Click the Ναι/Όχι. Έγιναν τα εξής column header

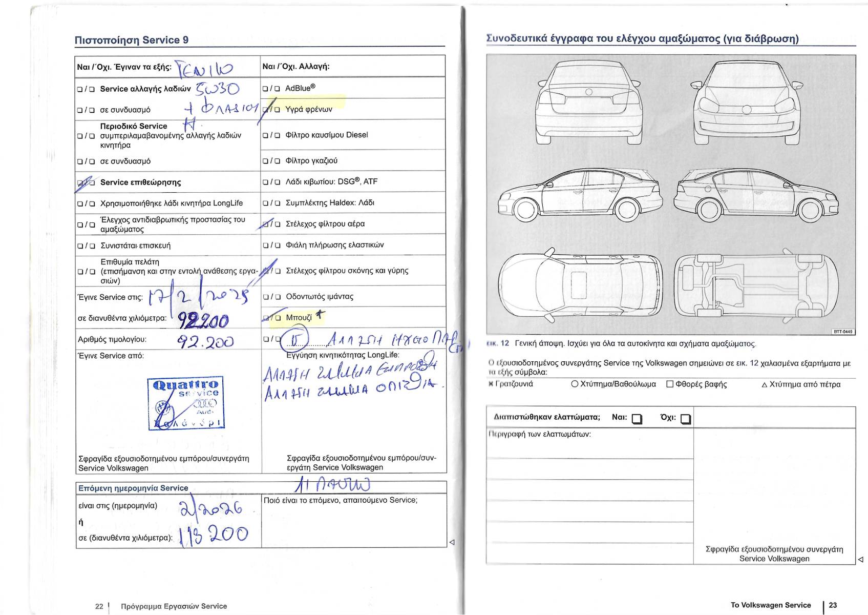coord(124,67)
